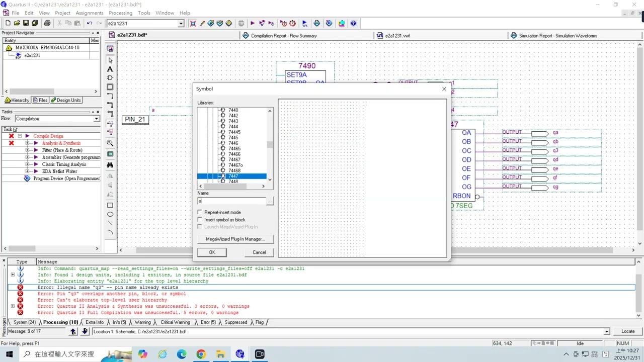
Task: Expand the EDA Netlist Writer task
Action: point(28,171)
